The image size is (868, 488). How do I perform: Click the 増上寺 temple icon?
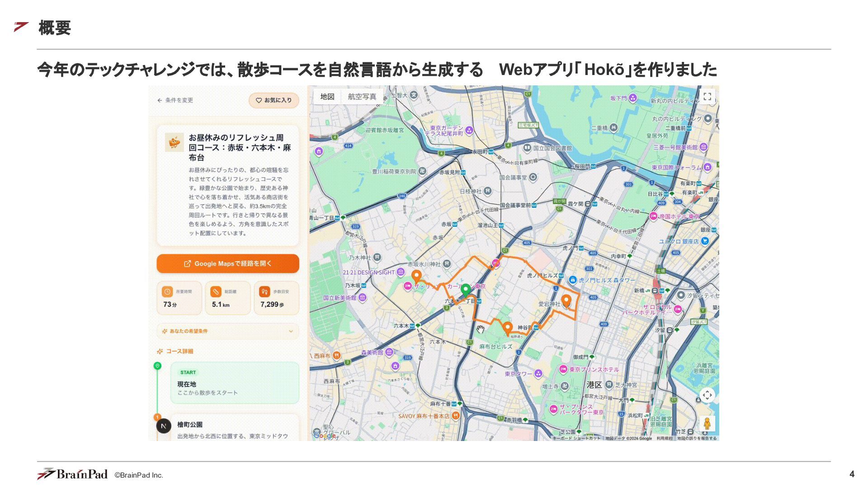(565, 386)
